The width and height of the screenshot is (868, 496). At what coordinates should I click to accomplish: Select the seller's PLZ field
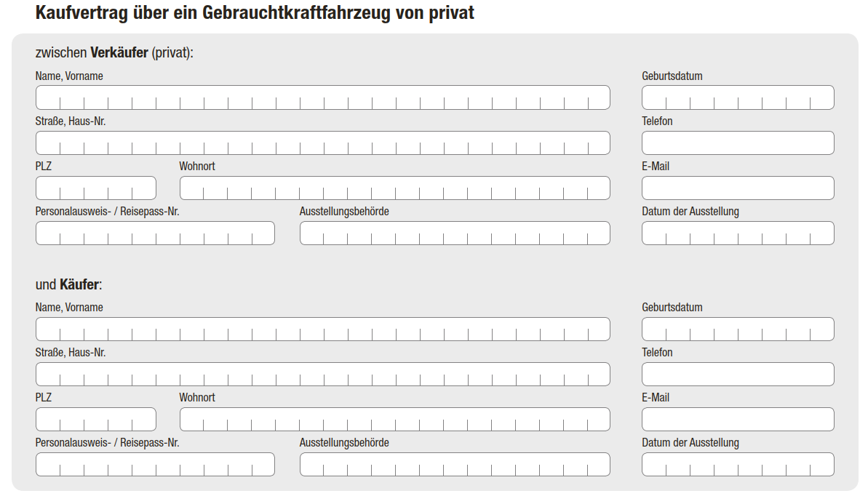point(95,188)
